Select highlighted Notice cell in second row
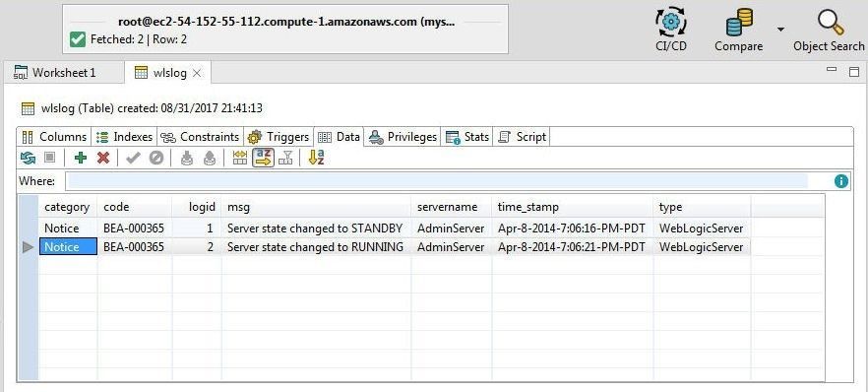The image size is (868, 392). [x=68, y=247]
